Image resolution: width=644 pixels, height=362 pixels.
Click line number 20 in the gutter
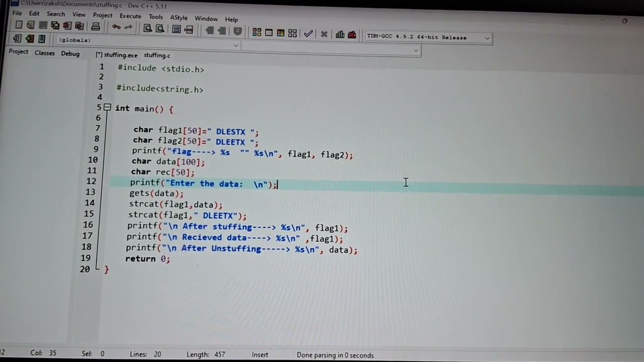(x=85, y=269)
